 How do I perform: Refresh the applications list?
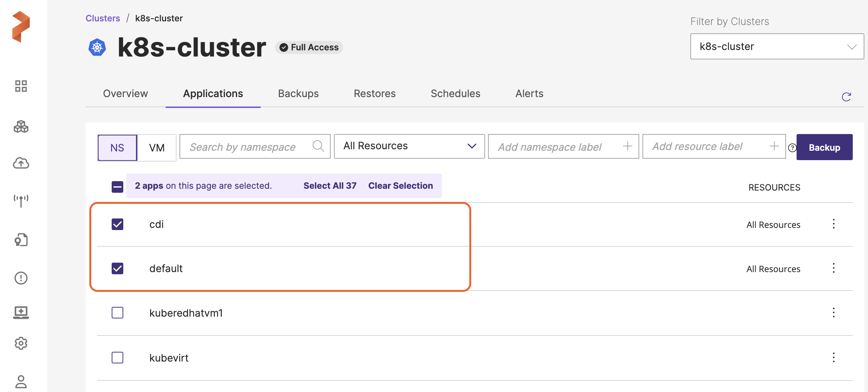[846, 97]
